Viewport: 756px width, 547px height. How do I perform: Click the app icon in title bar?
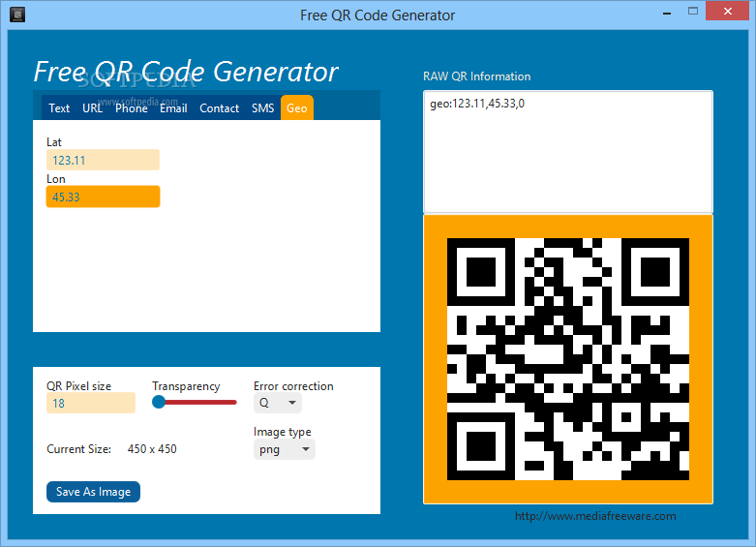tap(17, 14)
